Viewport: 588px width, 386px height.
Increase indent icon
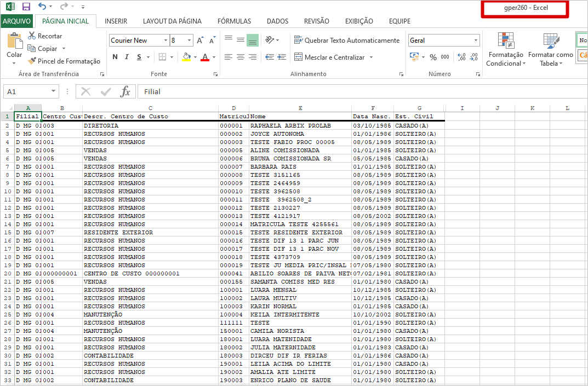coord(282,57)
